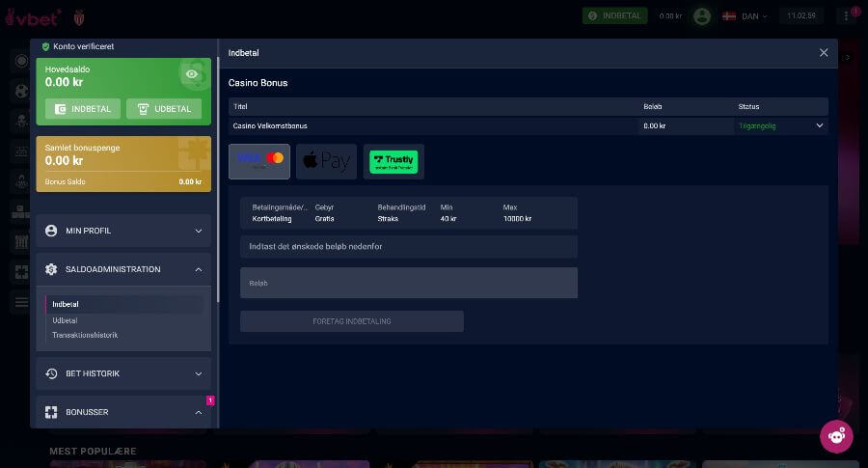Open Transaktionshistorik menu item
This screenshot has height=468, width=868.
(85, 335)
